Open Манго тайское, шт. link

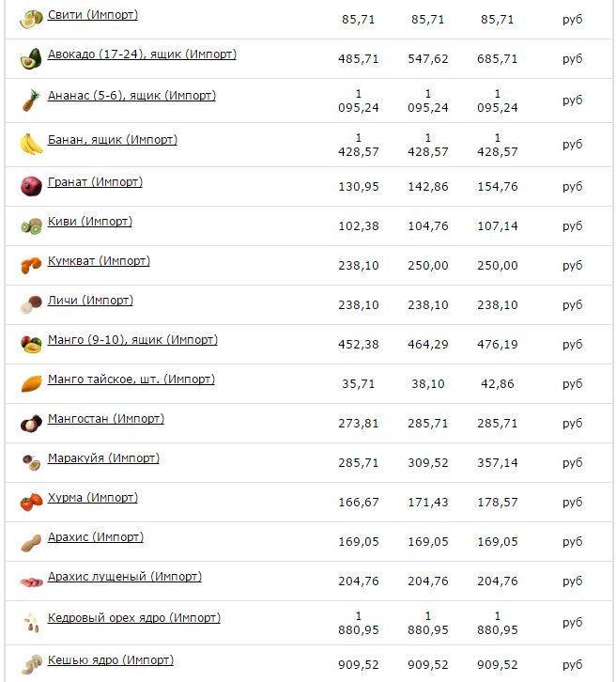click(131, 380)
